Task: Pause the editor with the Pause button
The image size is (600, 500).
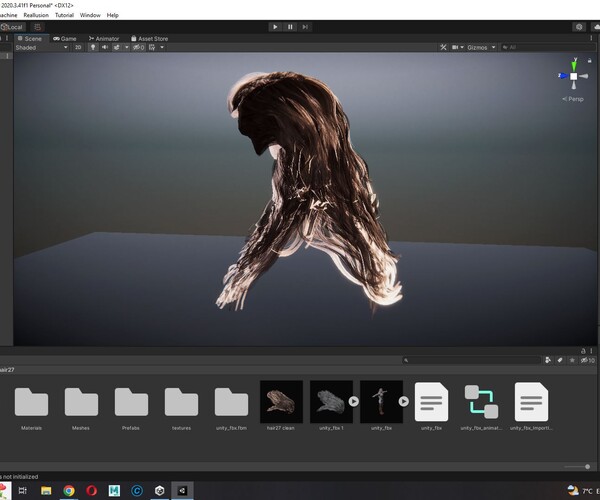Action: 290,27
